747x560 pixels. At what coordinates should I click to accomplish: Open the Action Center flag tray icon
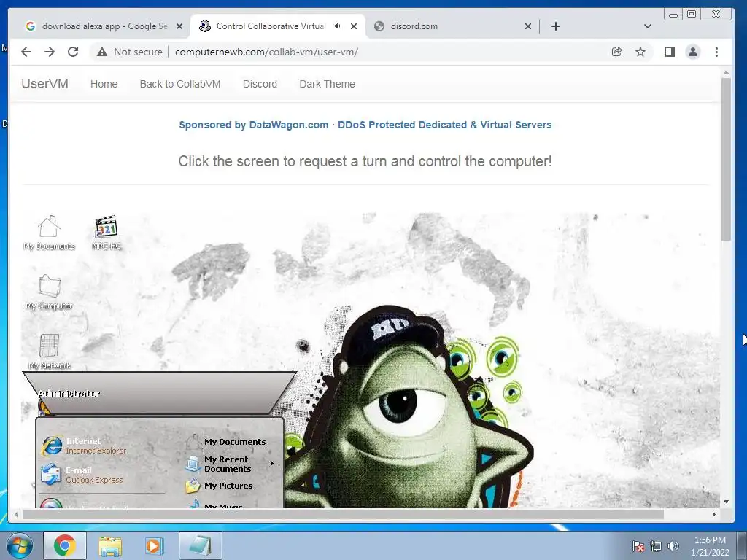tap(638, 546)
